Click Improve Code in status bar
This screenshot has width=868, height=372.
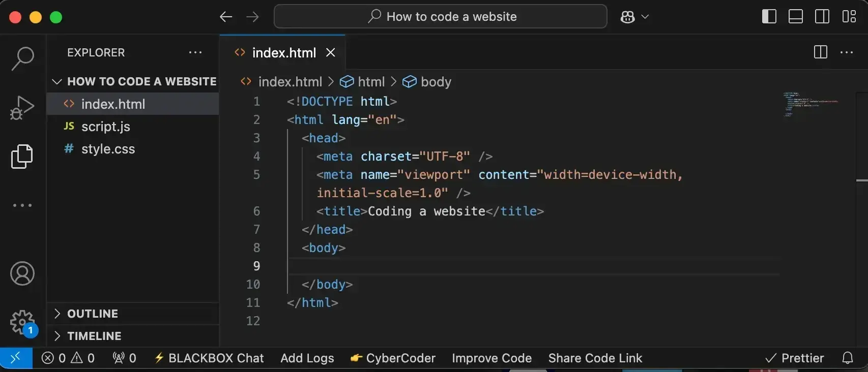pyautogui.click(x=491, y=358)
